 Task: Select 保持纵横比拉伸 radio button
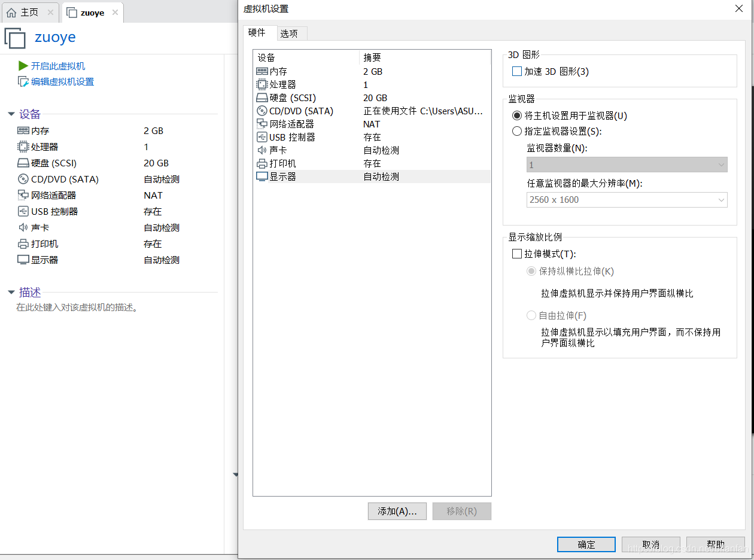coord(531,271)
